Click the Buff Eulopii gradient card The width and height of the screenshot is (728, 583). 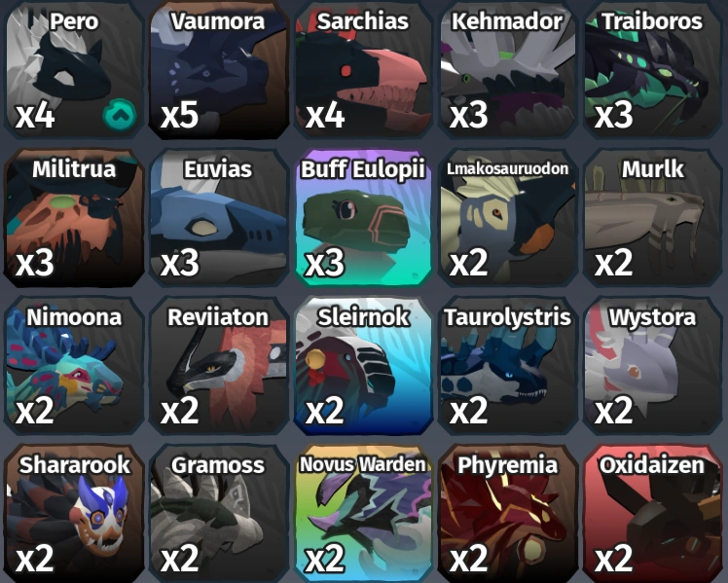pos(363,218)
